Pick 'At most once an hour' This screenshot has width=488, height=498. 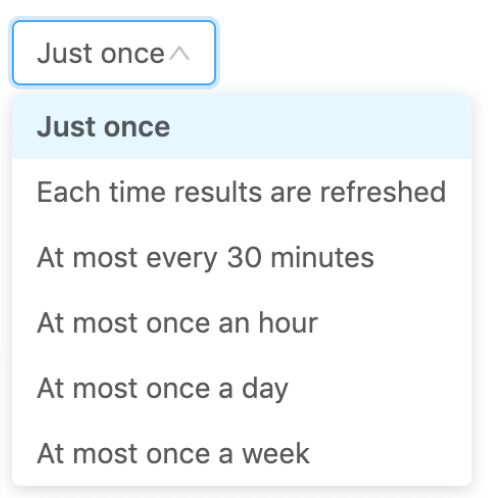coord(242,323)
